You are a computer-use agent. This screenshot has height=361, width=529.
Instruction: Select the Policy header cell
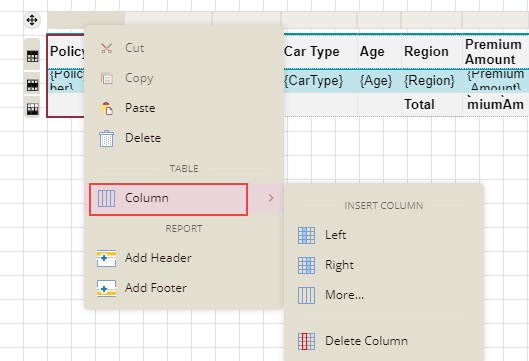coord(66,52)
